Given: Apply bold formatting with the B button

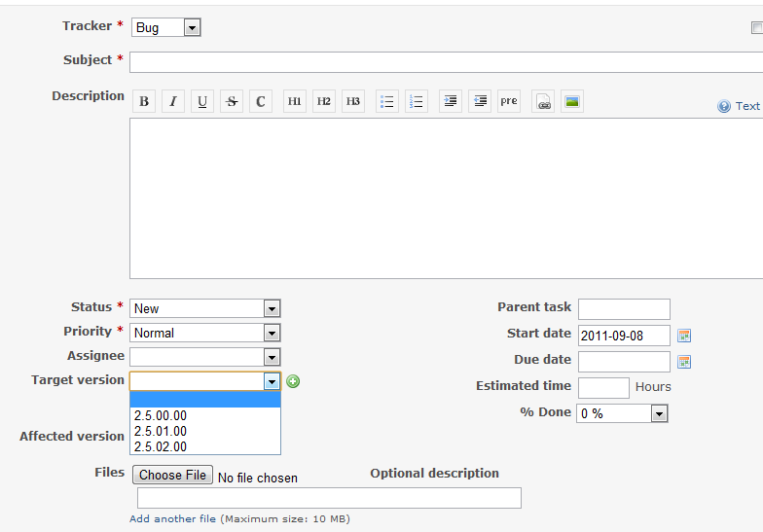Looking at the screenshot, I should coord(144,101).
